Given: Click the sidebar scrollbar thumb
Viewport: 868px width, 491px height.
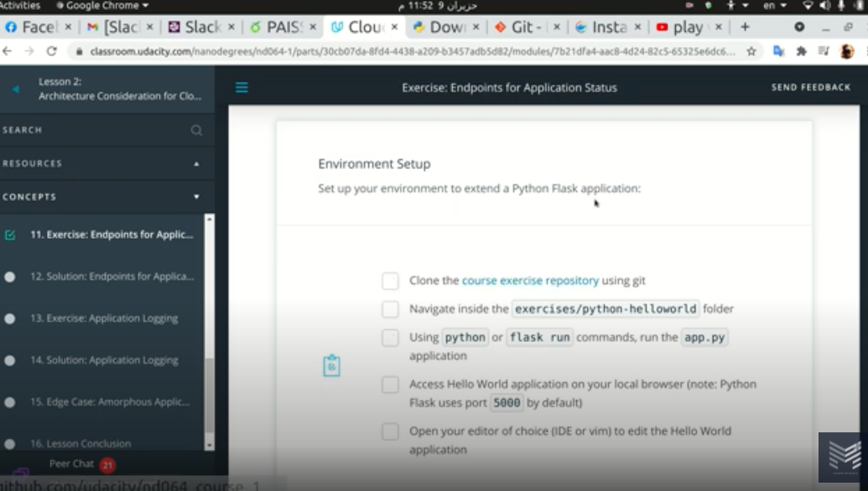Looking at the screenshot, I should [x=210, y=395].
